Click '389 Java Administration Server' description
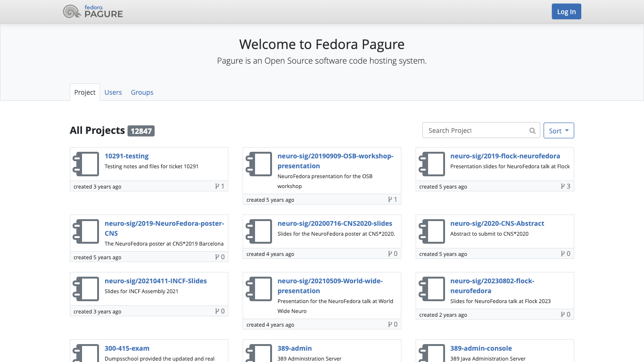The height and width of the screenshot is (362, 644). tap(488, 359)
